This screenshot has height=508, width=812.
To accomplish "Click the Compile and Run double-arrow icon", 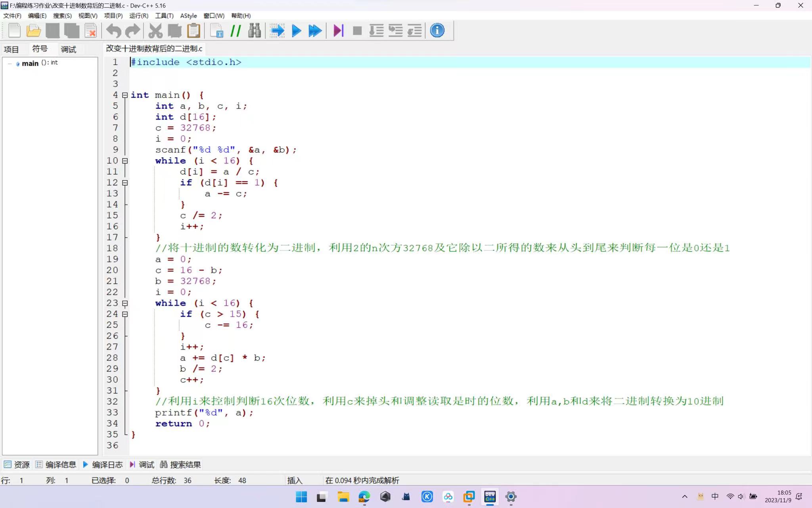I will pos(315,31).
